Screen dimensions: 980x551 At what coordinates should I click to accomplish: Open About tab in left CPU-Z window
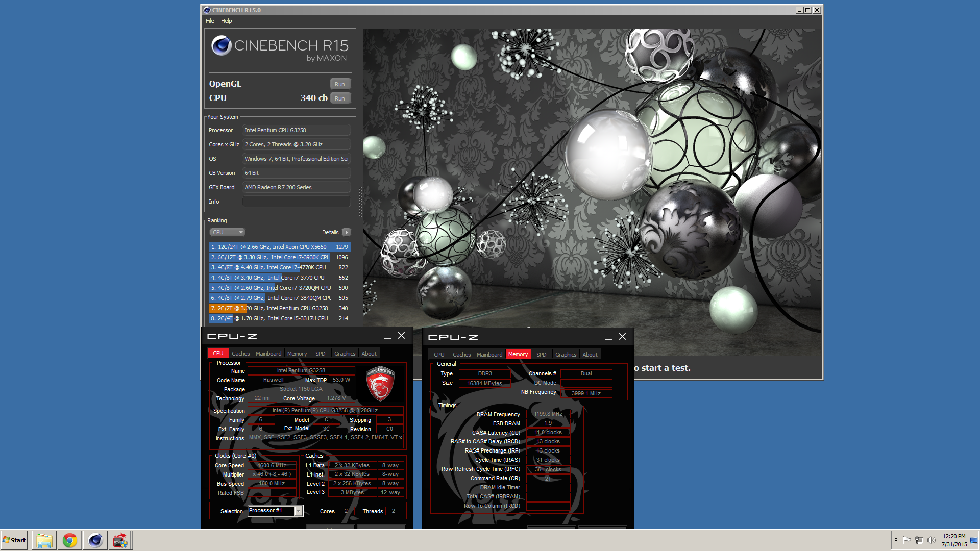click(x=369, y=354)
